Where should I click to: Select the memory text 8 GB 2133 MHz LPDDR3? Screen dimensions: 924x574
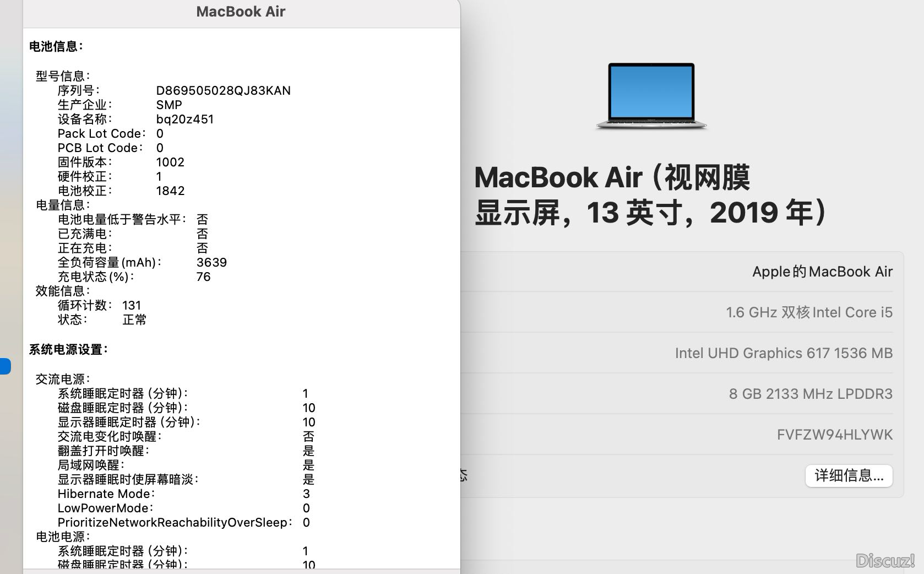click(x=811, y=394)
